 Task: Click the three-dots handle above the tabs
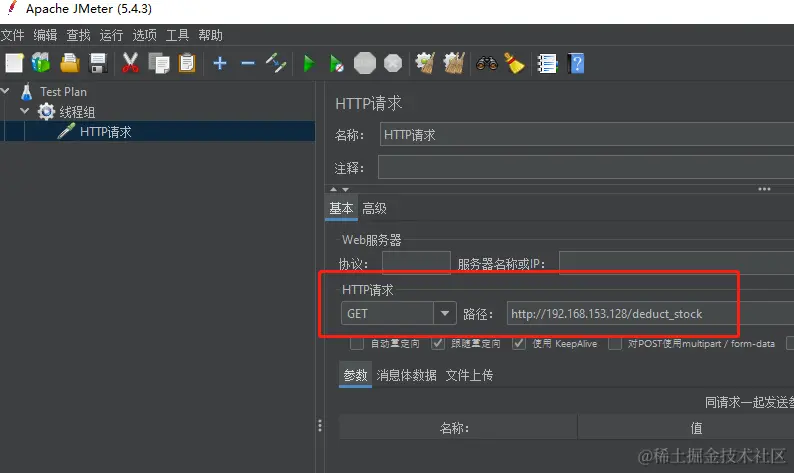click(x=764, y=189)
